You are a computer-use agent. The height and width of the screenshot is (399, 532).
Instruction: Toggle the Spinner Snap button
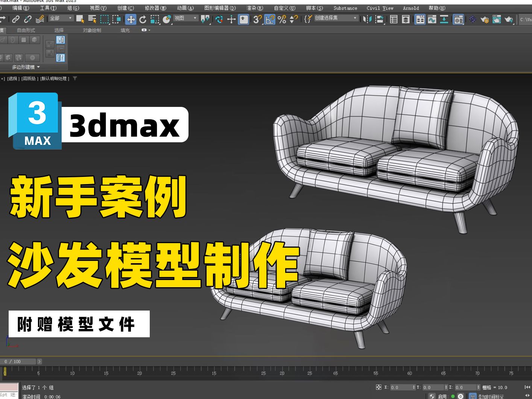pos(294,19)
